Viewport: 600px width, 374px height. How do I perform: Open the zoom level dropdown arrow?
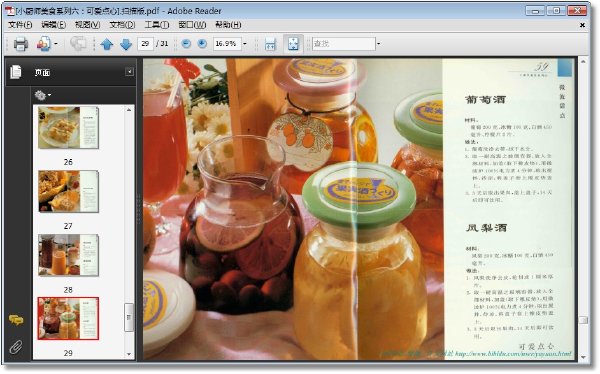click(245, 44)
